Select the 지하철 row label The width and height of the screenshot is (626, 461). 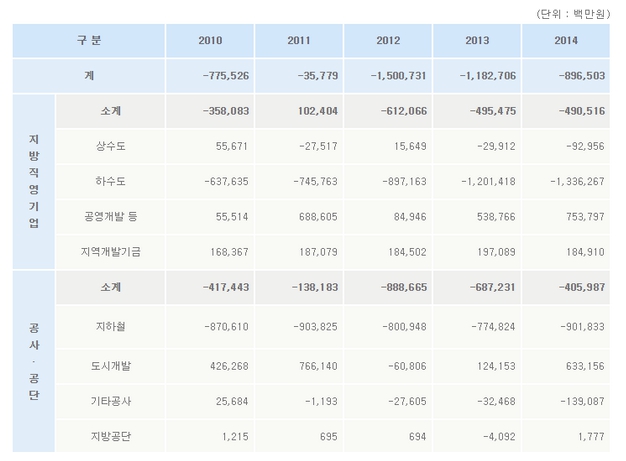click(111, 327)
